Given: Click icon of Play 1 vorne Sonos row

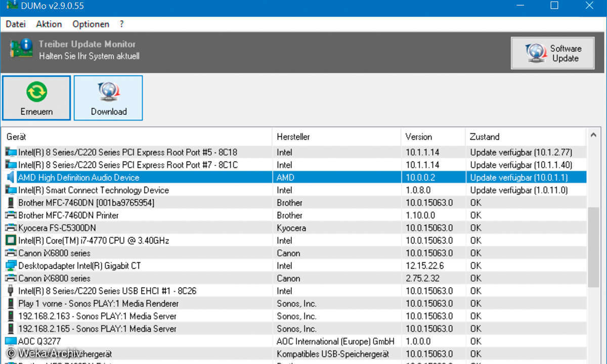Looking at the screenshot, I should pos(11,303).
